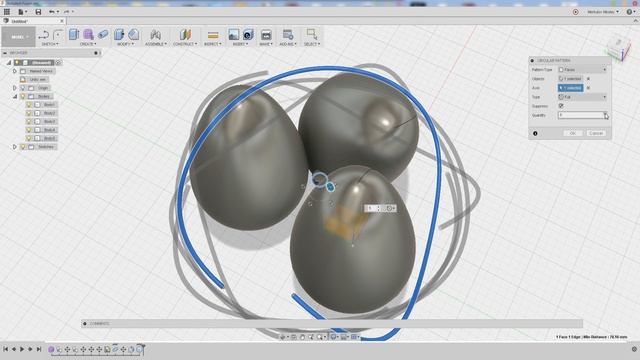Image resolution: width=640 pixels, height=360 pixels.
Task: Click the Assemble joint icon
Action: [155, 35]
